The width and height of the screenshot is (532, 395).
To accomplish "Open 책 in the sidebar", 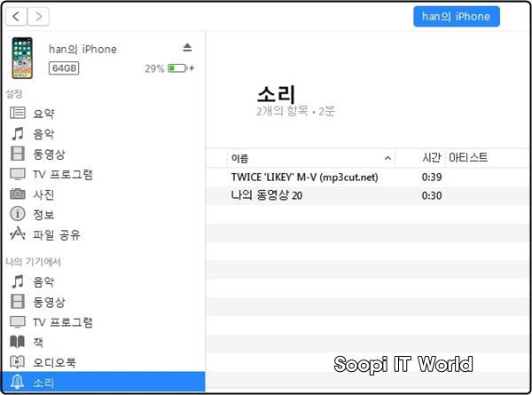I will (x=38, y=343).
